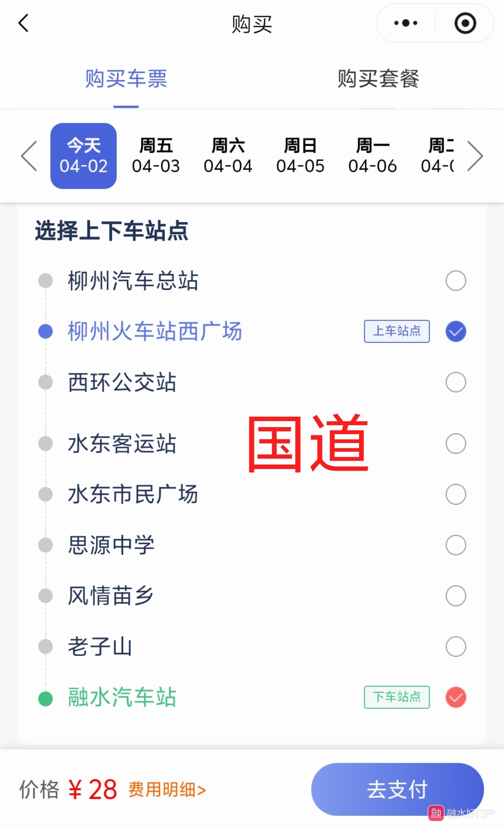Image resolution: width=504 pixels, height=828 pixels.
Task: Tap the back arrow icon
Action: tap(24, 23)
